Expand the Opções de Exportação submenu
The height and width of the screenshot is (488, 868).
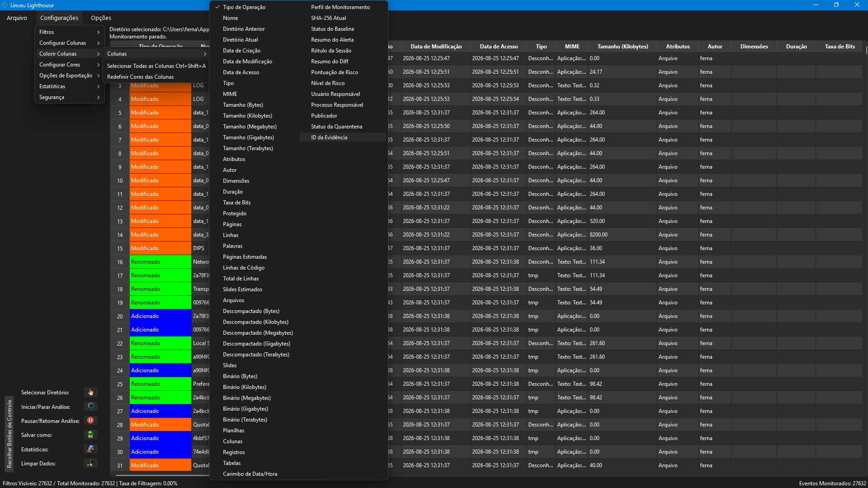coord(69,76)
